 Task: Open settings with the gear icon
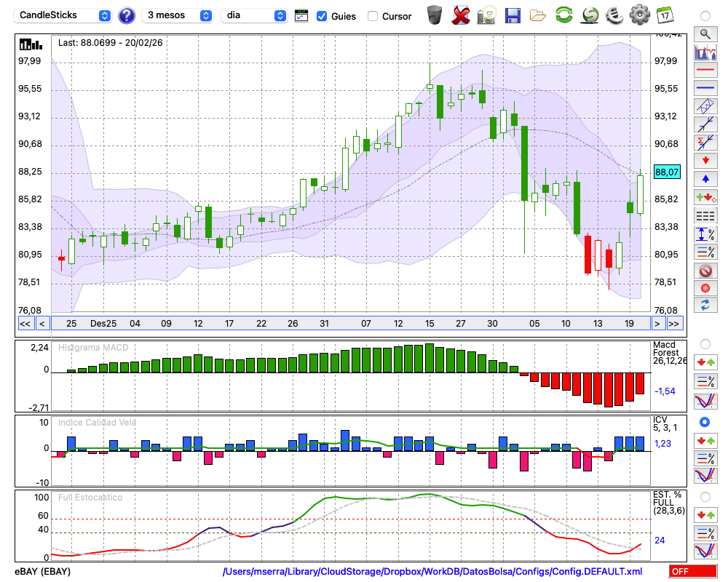click(640, 15)
